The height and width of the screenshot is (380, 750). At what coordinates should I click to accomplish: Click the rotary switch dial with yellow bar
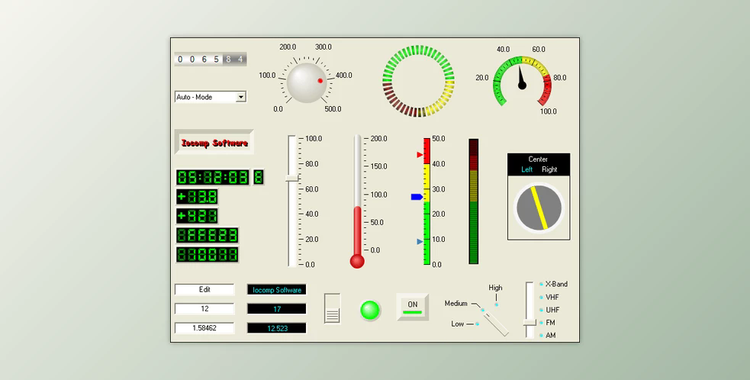coord(539,208)
